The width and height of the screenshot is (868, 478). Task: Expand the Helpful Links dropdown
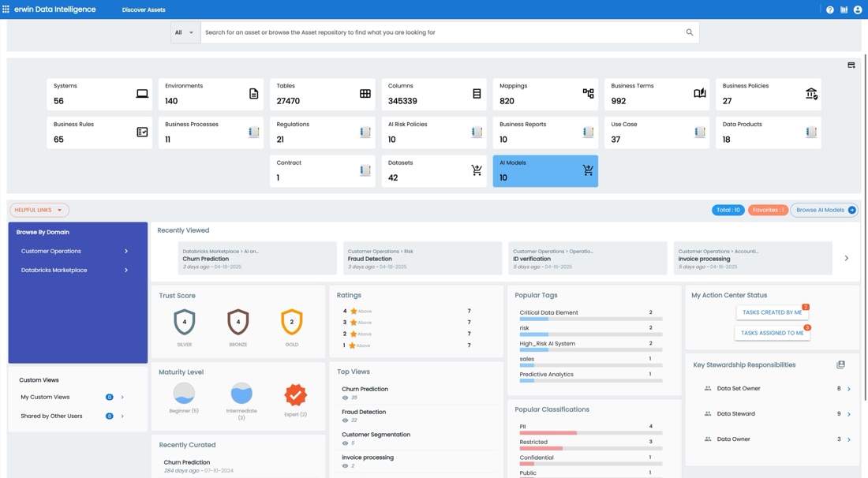38,210
